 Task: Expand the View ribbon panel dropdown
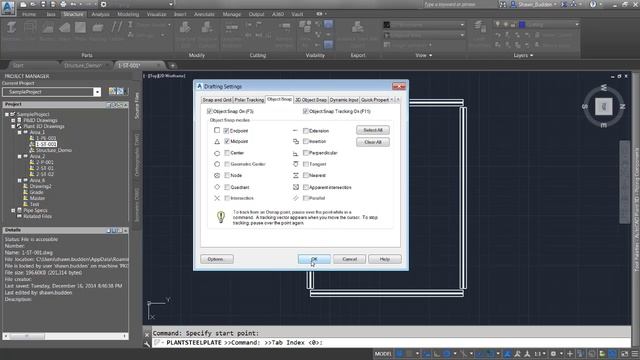(x=424, y=55)
